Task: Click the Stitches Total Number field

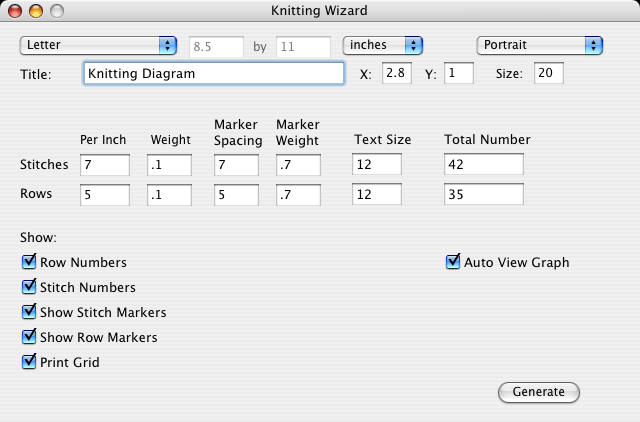Action: (484, 165)
